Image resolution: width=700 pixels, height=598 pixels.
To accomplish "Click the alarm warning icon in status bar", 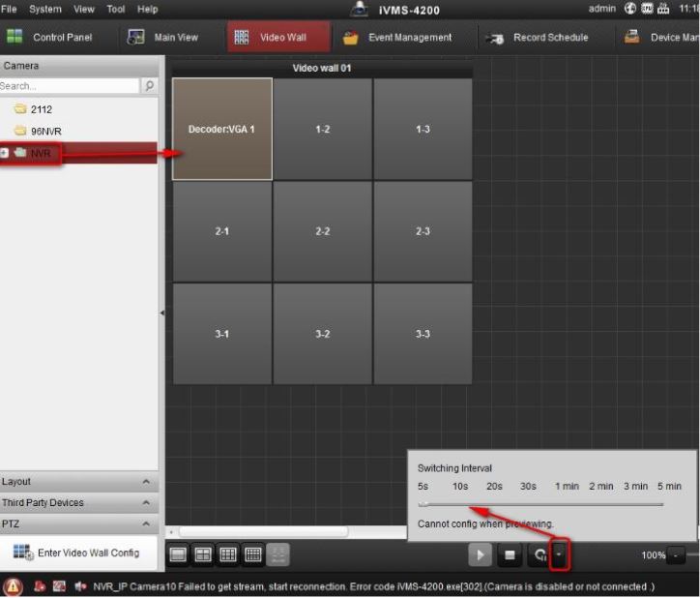I will pyautogui.click(x=13, y=586).
